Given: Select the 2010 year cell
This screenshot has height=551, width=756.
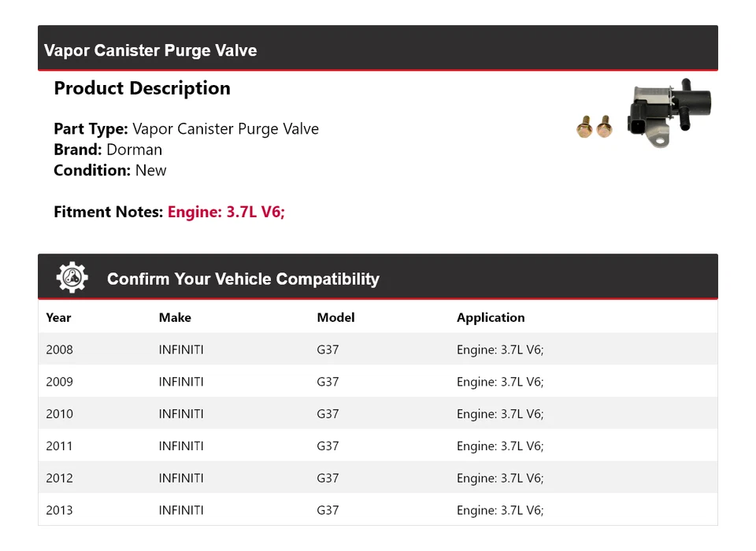Looking at the screenshot, I should 60,414.
